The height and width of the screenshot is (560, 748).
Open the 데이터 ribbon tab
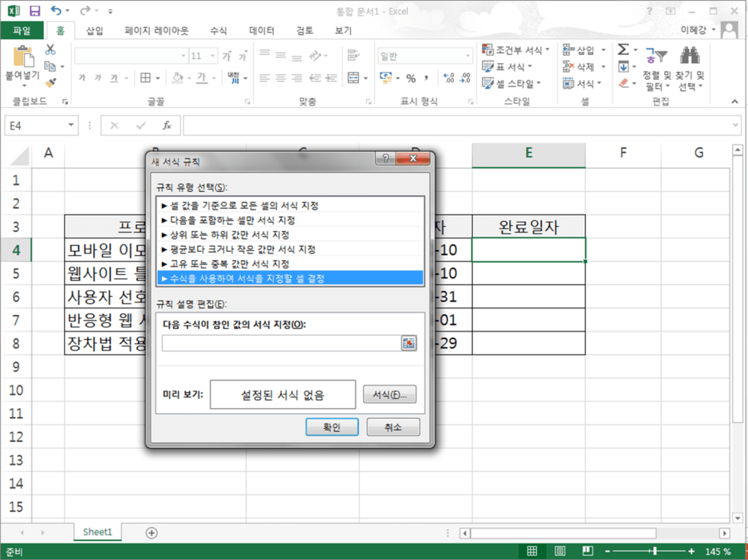click(262, 31)
